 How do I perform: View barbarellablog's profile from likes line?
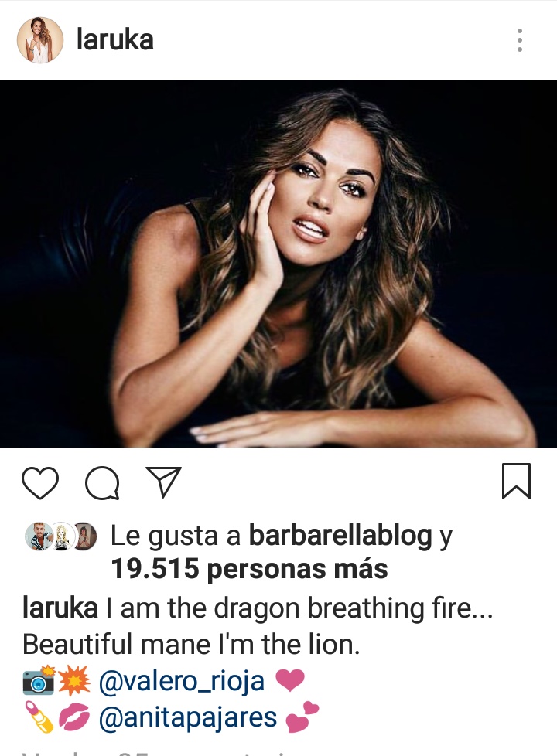point(340,535)
